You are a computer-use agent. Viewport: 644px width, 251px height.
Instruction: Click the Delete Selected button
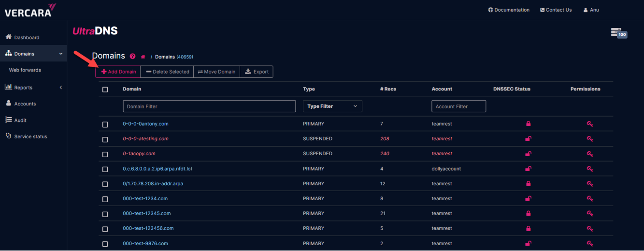click(167, 72)
